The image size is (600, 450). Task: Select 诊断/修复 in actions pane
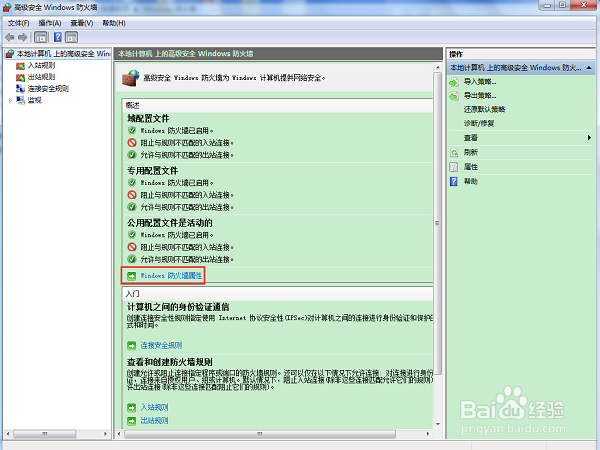[479, 124]
